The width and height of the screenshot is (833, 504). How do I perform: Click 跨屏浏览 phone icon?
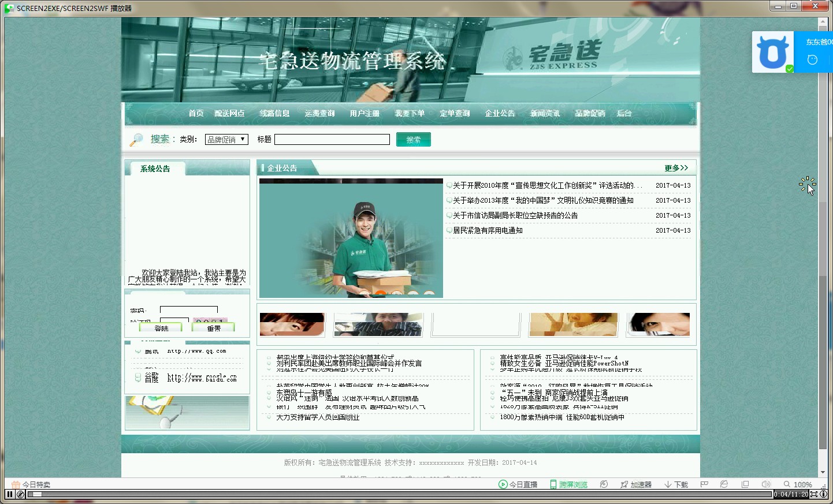click(x=553, y=484)
